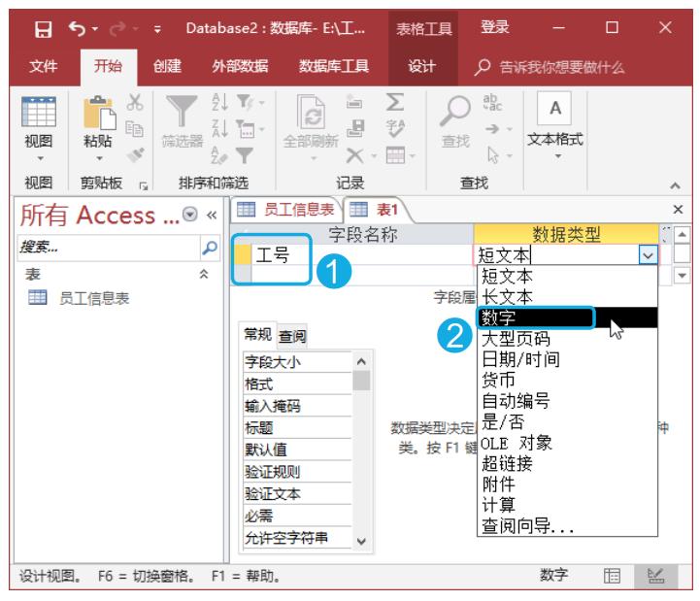This screenshot has width=700, height=601.
Task: Click the search magnifier in navigation pane
Action: click(x=210, y=248)
